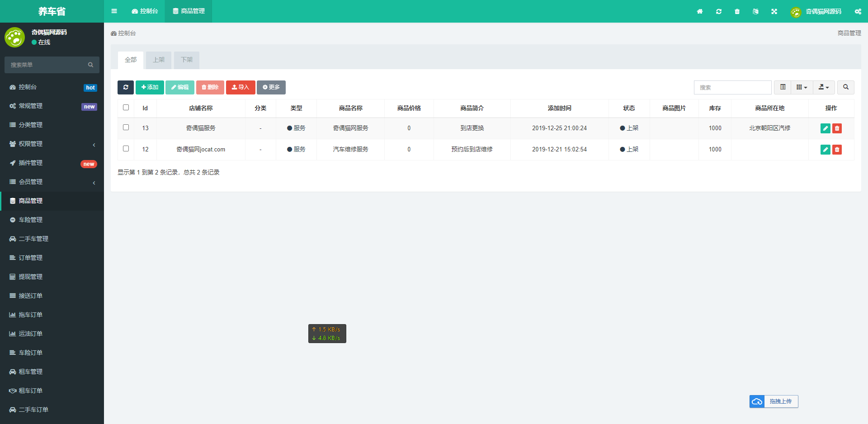Open the export data dropdown
868x424 pixels.
(824, 87)
